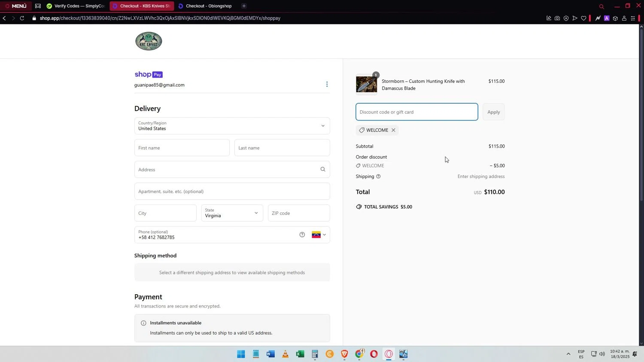Image resolution: width=644 pixels, height=362 pixels.
Task: Click the Address input field
Action: pos(232,169)
